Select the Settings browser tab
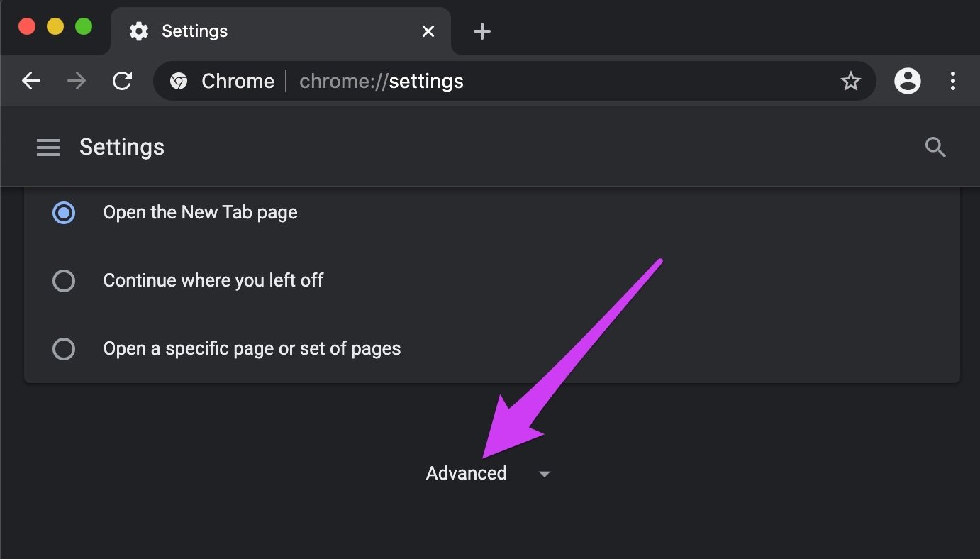Screen dimensions: 980x559 tap(281, 31)
